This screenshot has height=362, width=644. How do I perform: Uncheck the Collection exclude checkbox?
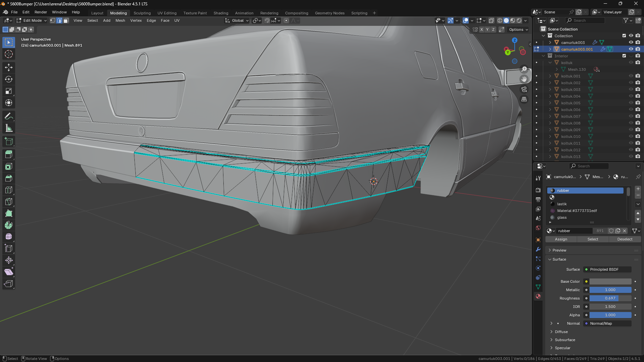(624, 36)
